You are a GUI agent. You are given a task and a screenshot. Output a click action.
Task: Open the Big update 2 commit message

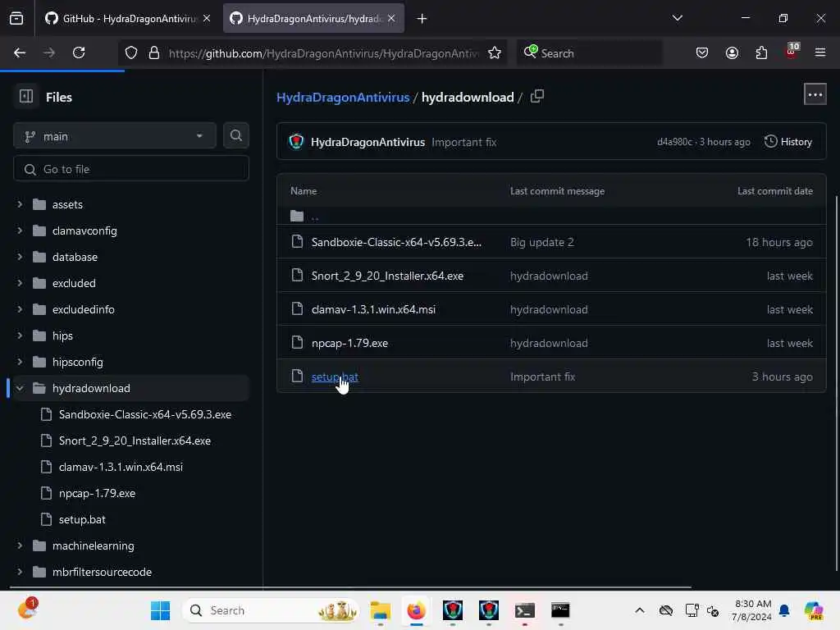(541, 242)
